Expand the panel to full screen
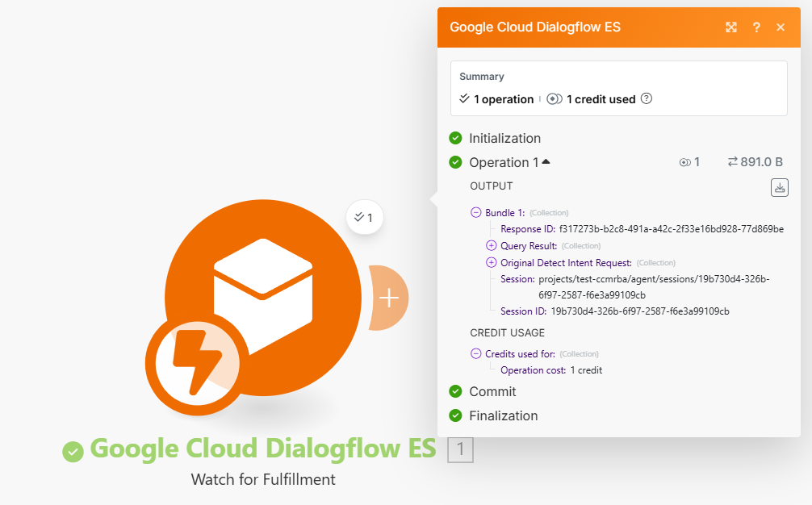 pos(731,27)
